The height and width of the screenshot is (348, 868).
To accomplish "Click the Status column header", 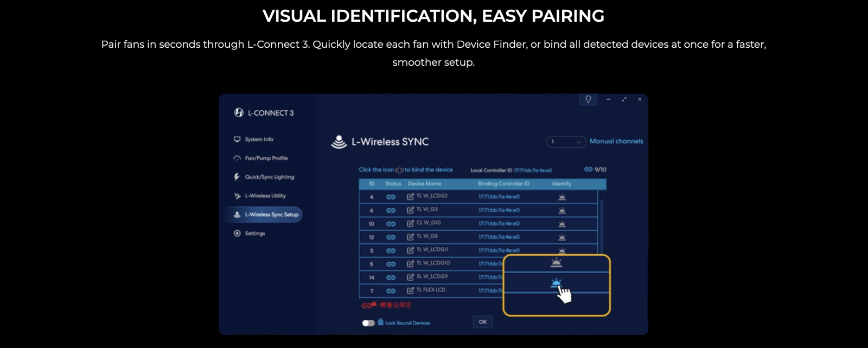I will pos(393,184).
